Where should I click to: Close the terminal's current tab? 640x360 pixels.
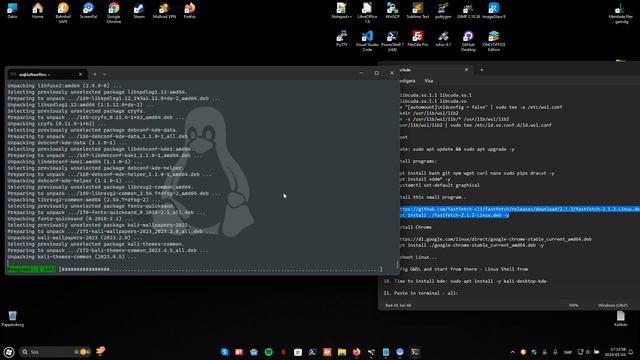click(80, 74)
